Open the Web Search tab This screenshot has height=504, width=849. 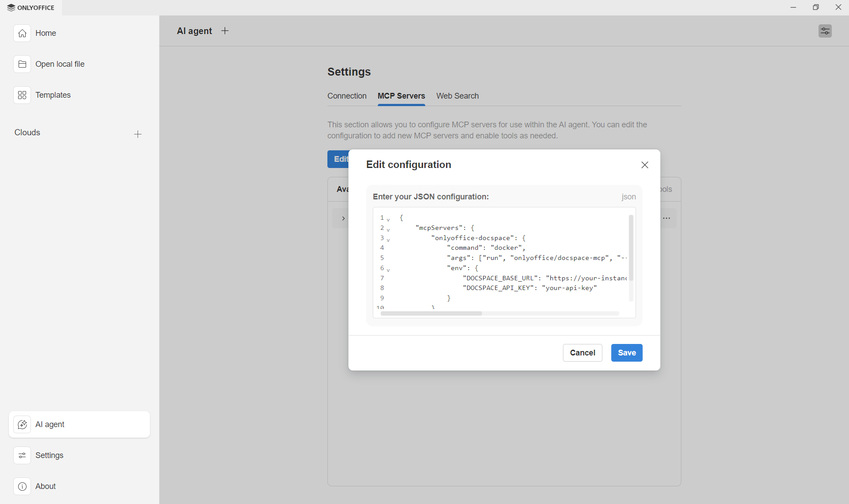tap(457, 96)
